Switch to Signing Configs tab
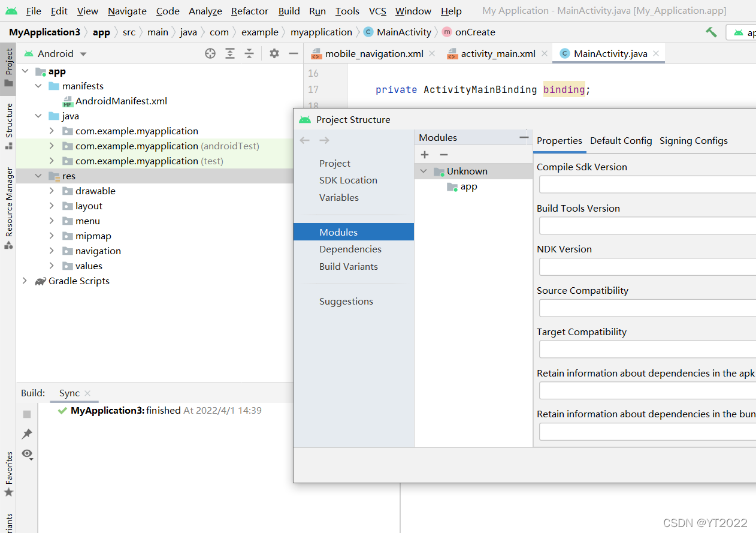Image resolution: width=756 pixels, height=533 pixels. coord(694,140)
